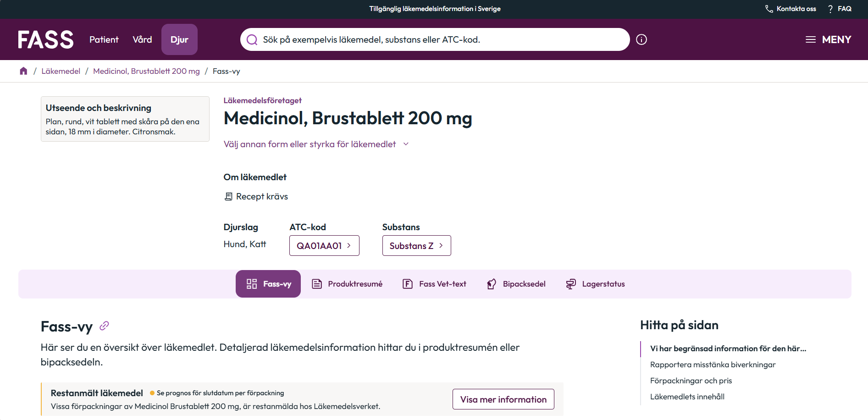This screenshot has height=420, width=868.
Task: Click the magnifying glass search icon
Action: coord(252,39)
